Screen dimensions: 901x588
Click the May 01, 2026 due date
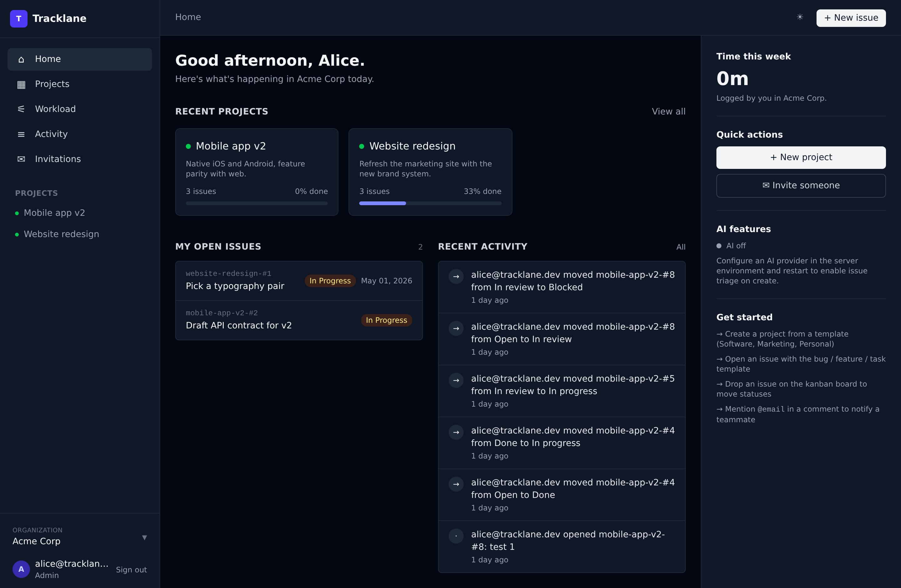[386, 281]
